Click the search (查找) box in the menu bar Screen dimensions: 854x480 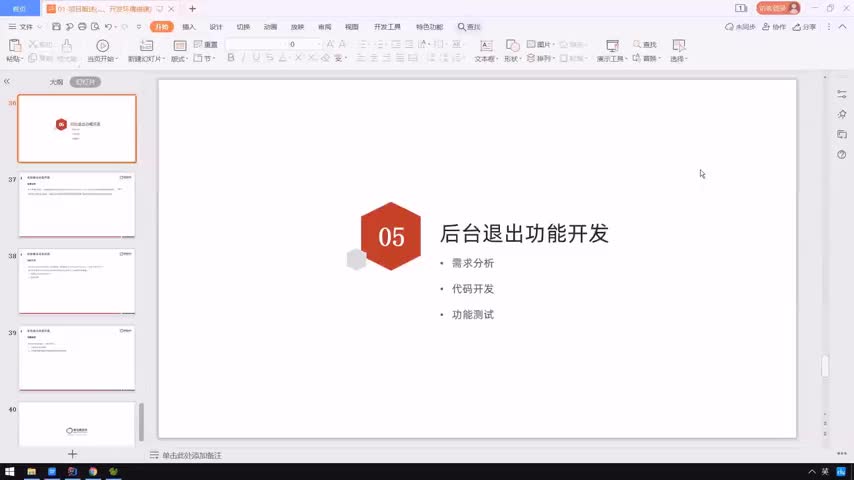[469, 27]
